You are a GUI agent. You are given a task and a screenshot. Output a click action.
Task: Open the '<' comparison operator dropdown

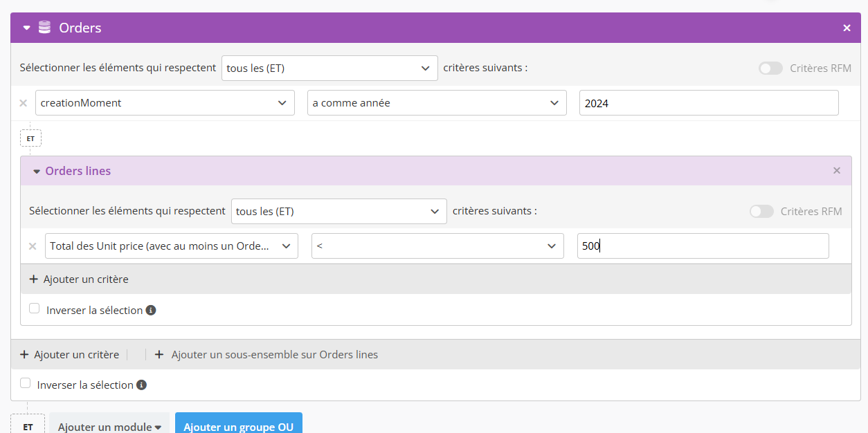click(437, 246)
